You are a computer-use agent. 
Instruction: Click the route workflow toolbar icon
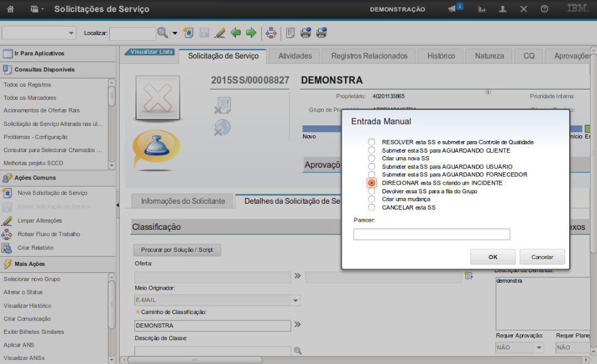click(271, 33)
